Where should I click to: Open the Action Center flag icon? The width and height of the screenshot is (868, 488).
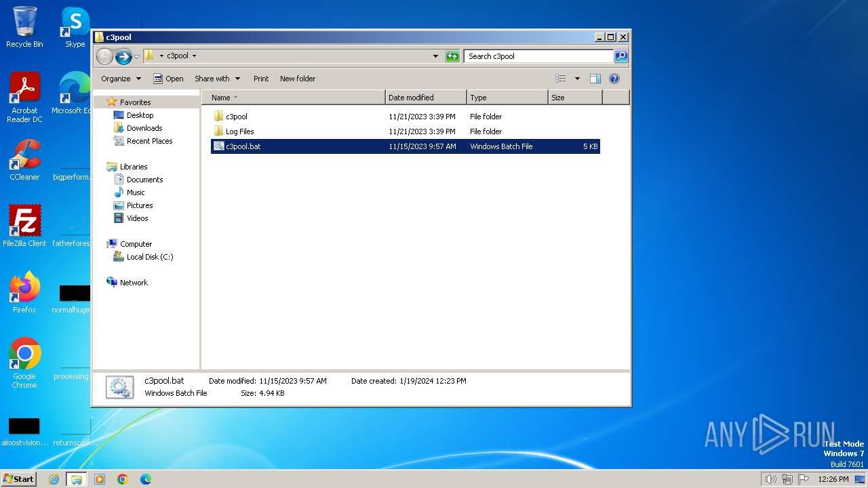pyautogui.click(x=804, y=479)
